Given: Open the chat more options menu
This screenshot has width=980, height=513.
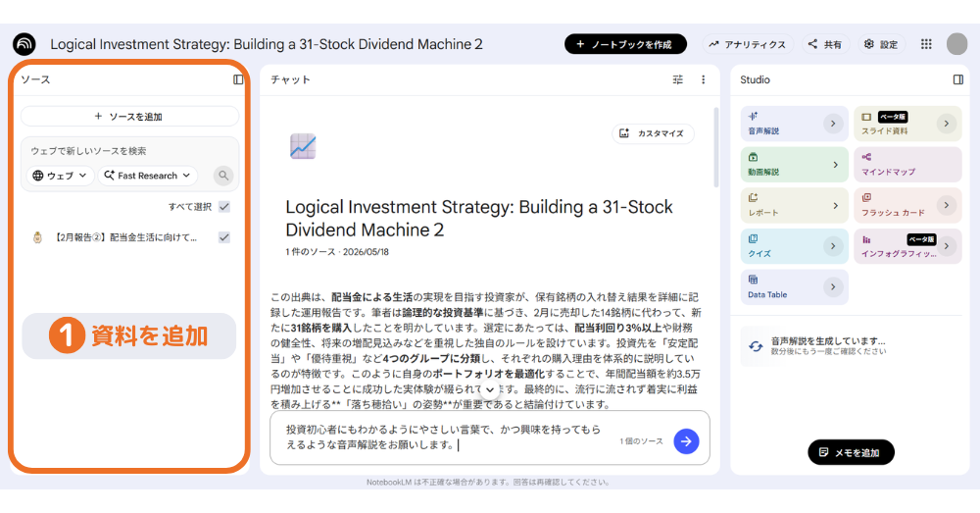Looking at the screenshot, I should [x=703, y=79].
